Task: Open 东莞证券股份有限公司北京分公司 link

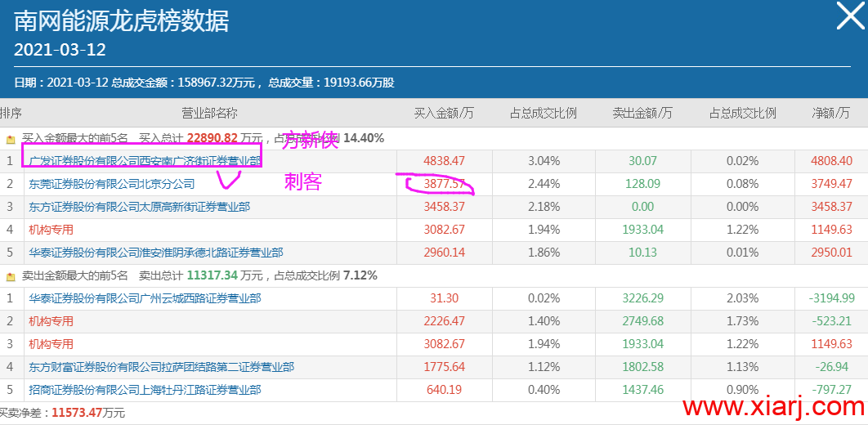Action: coord(112,184)
